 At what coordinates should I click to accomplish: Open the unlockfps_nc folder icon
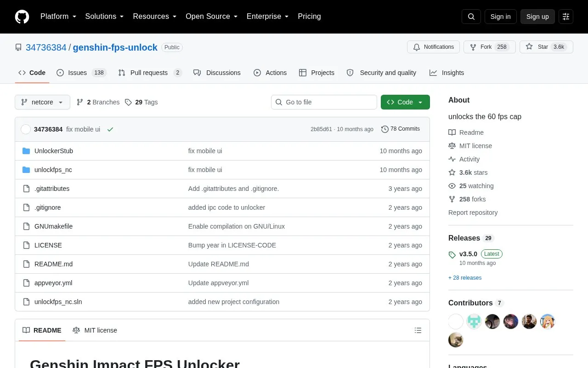(26, 170)
